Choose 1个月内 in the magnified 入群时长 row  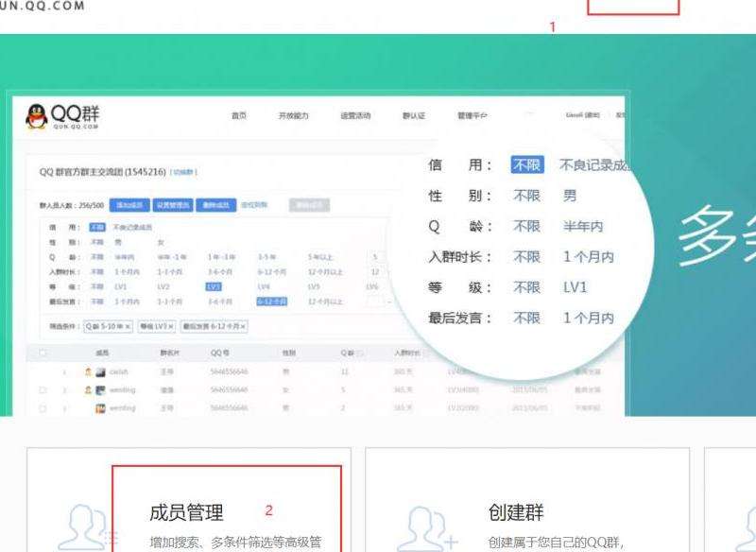click(588, 257)
